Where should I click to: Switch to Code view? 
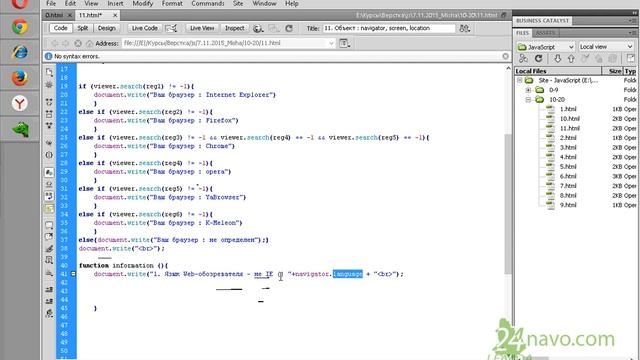pos(60,28)
